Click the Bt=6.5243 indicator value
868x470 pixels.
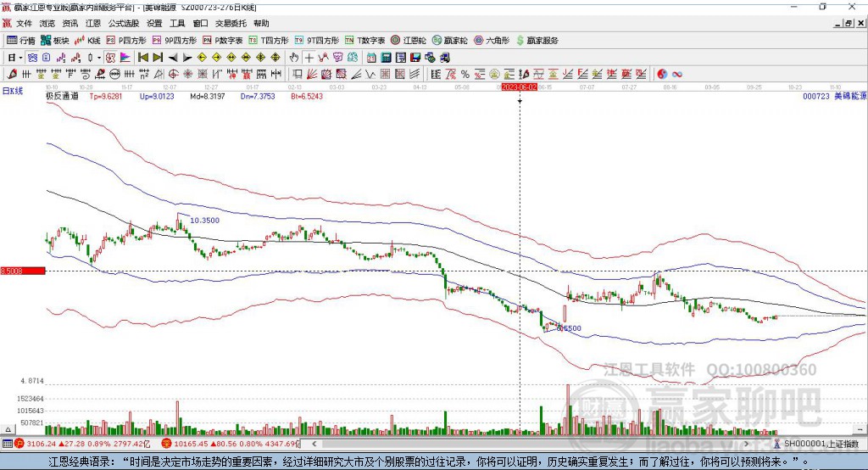307,96
